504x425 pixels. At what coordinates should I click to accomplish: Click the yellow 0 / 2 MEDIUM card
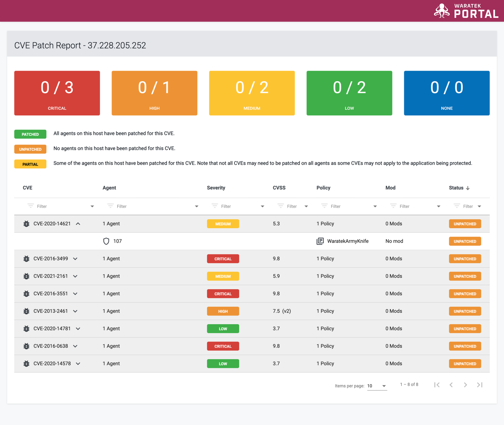pos(252,93)
